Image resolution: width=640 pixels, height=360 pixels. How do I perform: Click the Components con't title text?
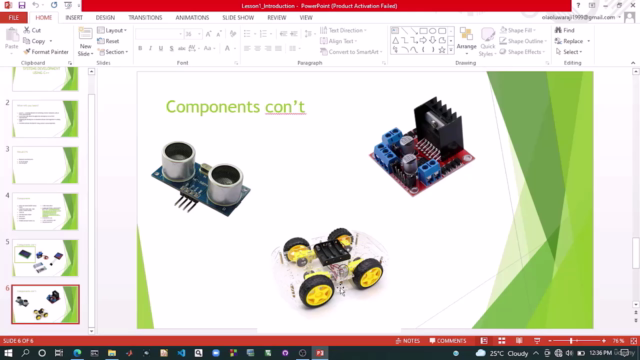236,107
